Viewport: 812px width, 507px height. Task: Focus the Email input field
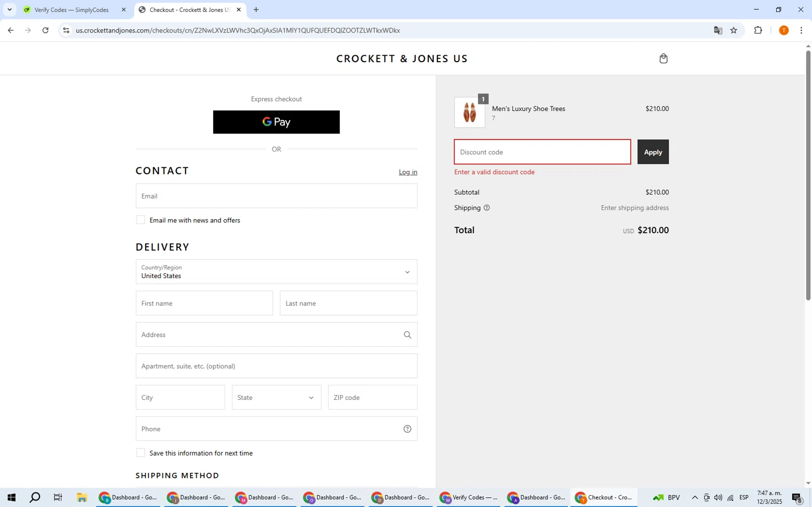click(277, 196)
